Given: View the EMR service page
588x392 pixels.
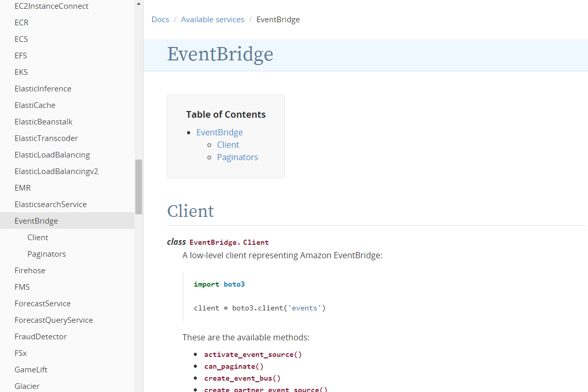Looking at the screenshot, I should coord(22,187).
